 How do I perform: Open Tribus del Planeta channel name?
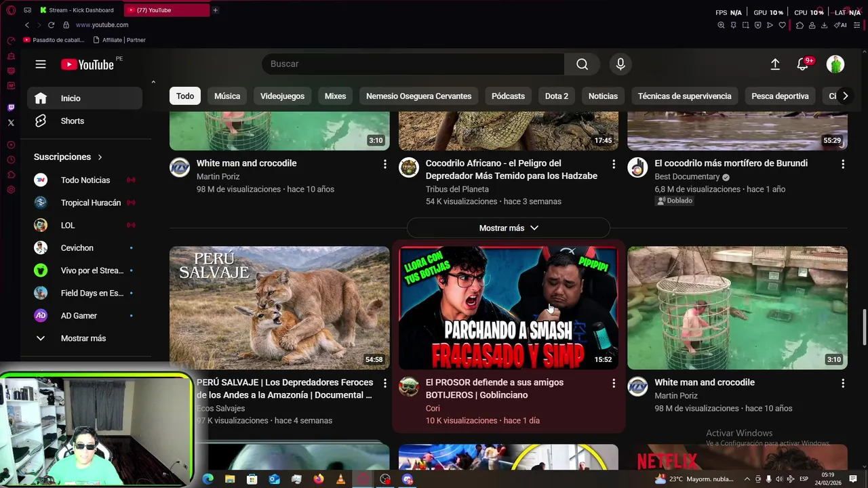[x=457, y=189]
